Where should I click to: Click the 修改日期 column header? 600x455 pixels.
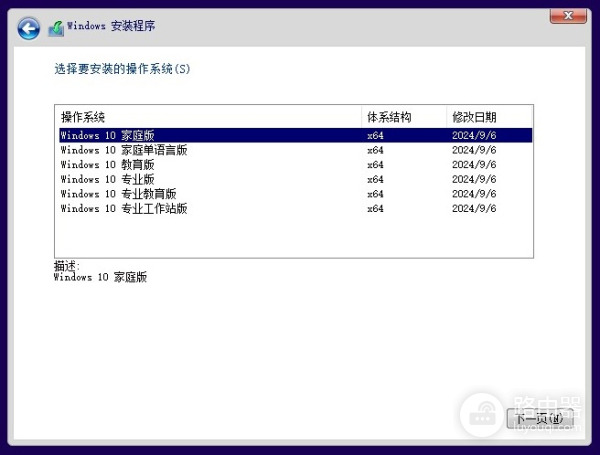point(489,117)
